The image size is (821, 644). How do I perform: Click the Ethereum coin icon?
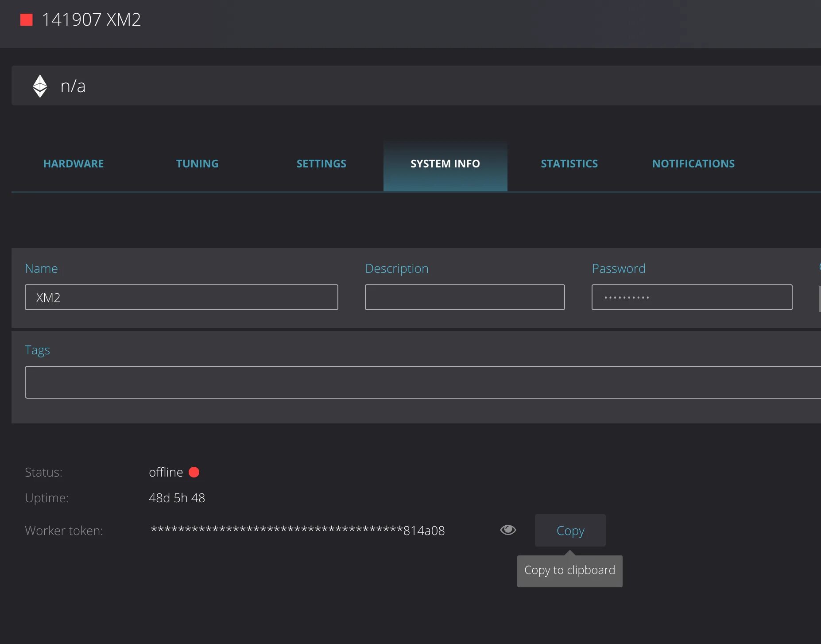(40, 86)
